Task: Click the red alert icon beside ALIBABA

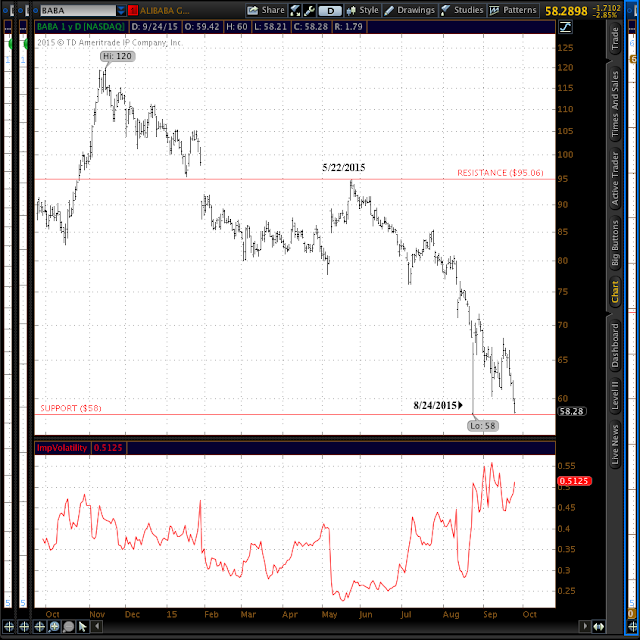Action: pos(133,10)
